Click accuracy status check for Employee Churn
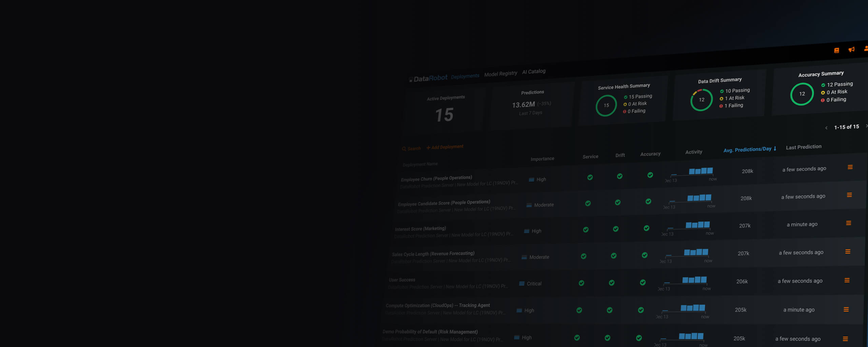The height and width of the screenshot is (347, 868). point(650,175)
